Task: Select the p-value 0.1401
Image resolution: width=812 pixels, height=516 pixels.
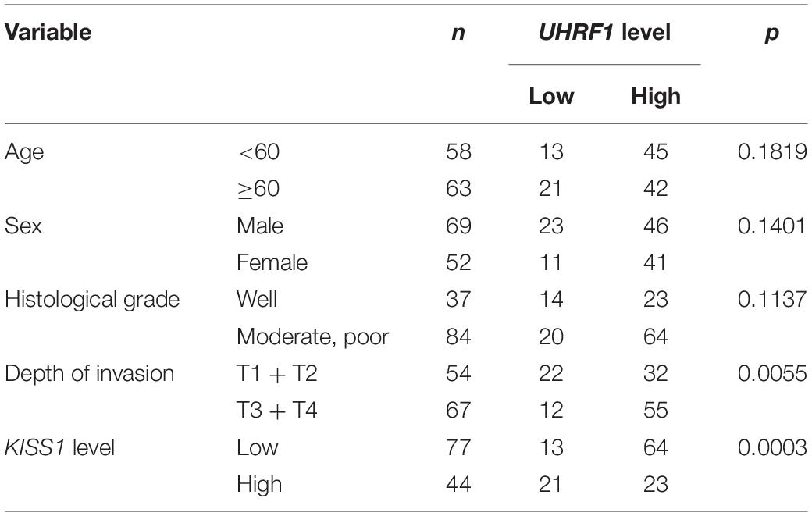Action: [x=771, y=226]
